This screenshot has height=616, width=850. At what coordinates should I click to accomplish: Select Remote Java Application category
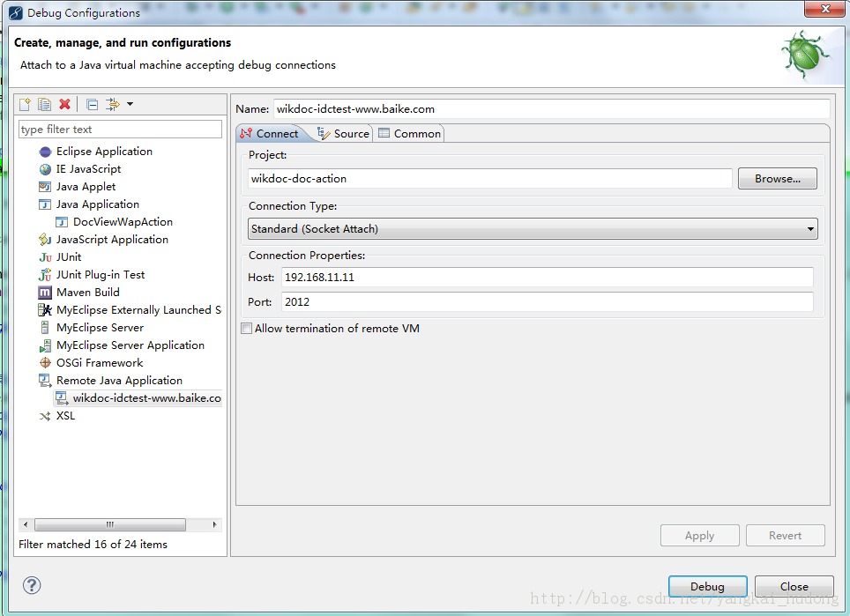coord(119,381)
